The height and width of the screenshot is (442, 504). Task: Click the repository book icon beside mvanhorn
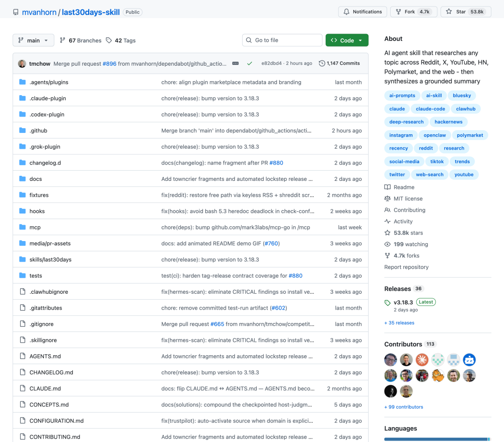(16, 12)
